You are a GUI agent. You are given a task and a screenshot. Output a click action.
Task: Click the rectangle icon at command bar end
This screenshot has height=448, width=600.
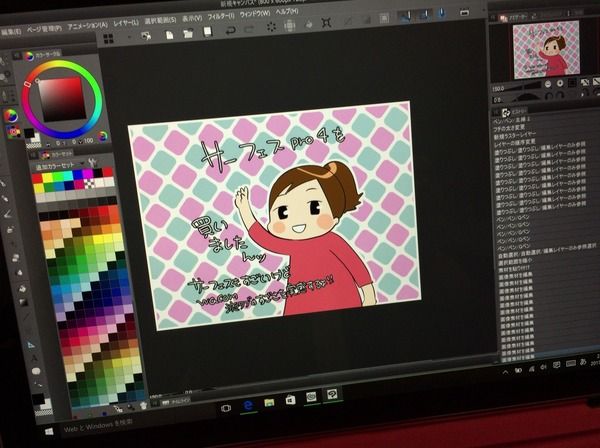[x=465, y=12]
